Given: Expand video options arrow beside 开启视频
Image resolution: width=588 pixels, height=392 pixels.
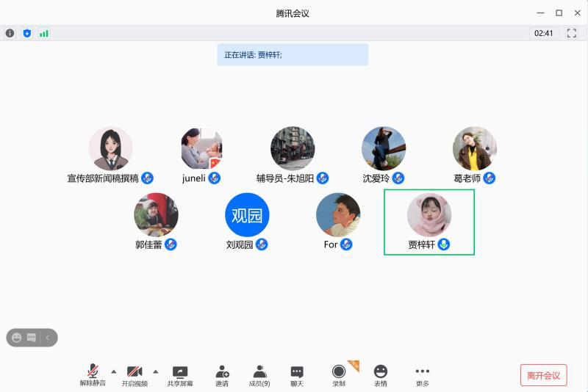Looking at the screenshot, I should [x=156, y=371].
